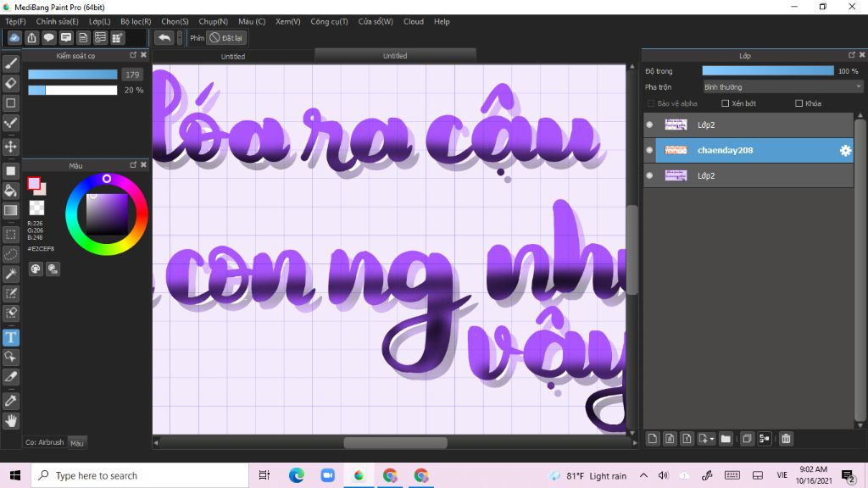Select the Move tool
Image resolution: width=868 pixels, height=488 pixels.
(x=10, y=147)
